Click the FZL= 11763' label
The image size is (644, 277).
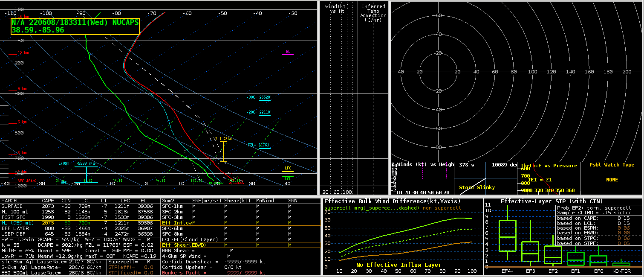259,146
